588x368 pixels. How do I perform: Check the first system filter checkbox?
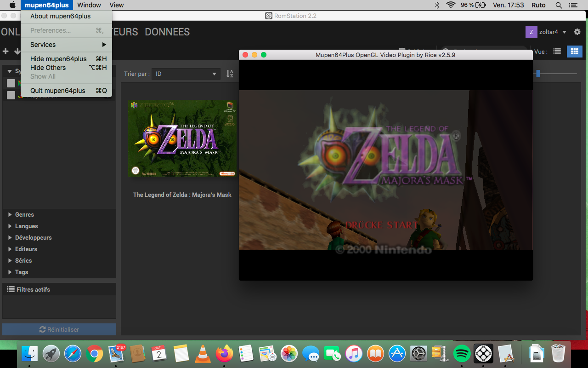click(x=11, y=83)
